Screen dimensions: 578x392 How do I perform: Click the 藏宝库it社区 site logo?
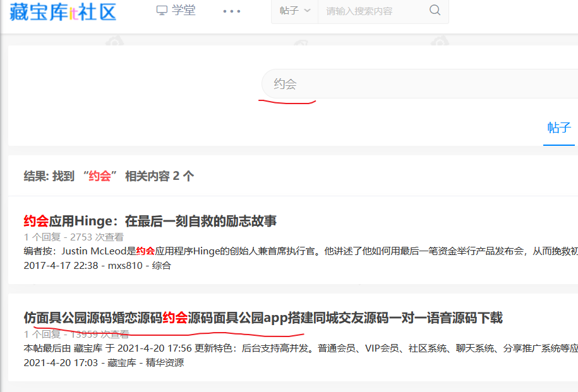click(x=63, y=11)
